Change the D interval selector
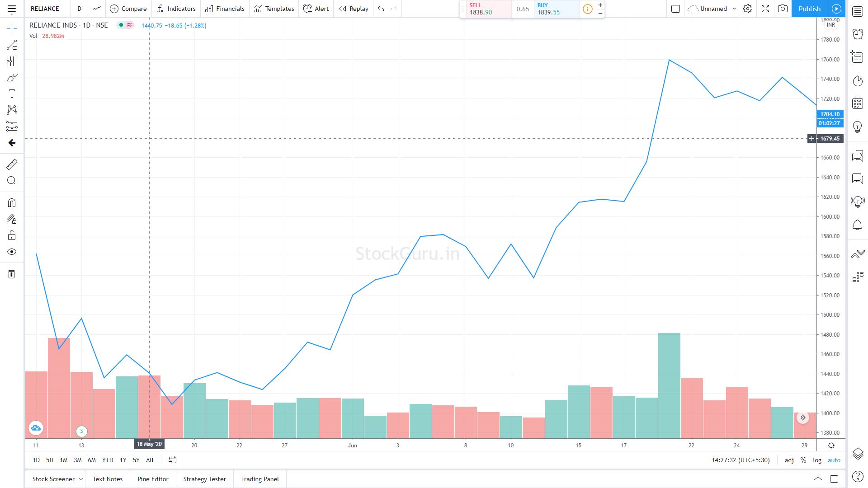This screenshot has width=868, height=488. point(79,9)
